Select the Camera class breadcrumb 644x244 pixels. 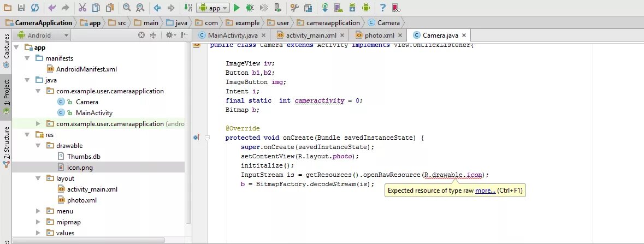coord(384,23)
